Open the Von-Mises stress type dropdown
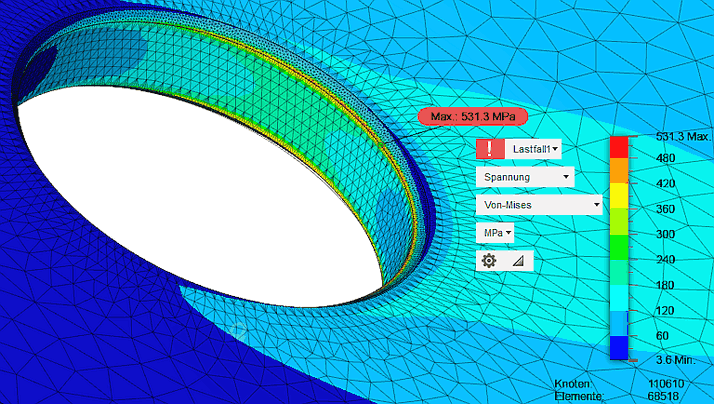The image size is (714, 404). tap(538, 205)
